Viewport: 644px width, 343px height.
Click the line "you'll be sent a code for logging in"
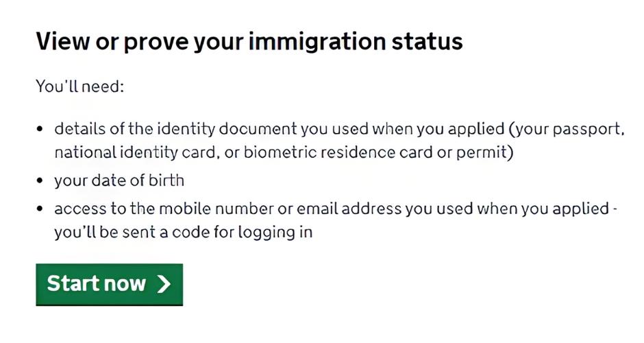click(183, 233)
